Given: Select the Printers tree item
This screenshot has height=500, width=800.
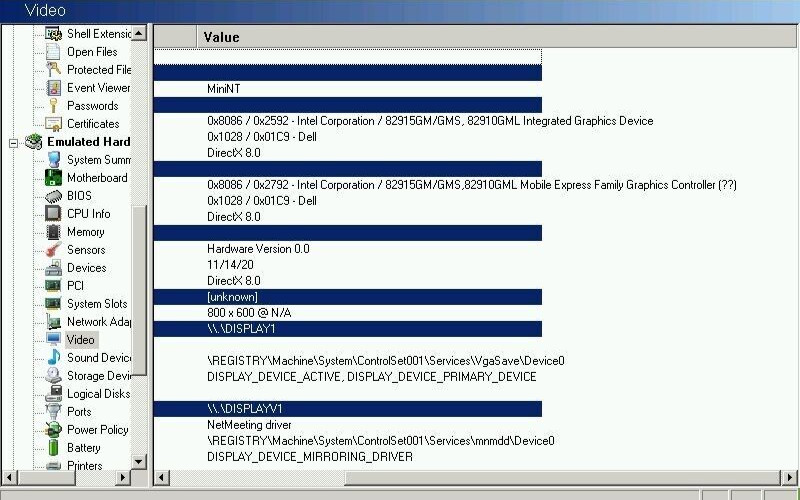Looking at the screenshot, I should pos(84,465).
